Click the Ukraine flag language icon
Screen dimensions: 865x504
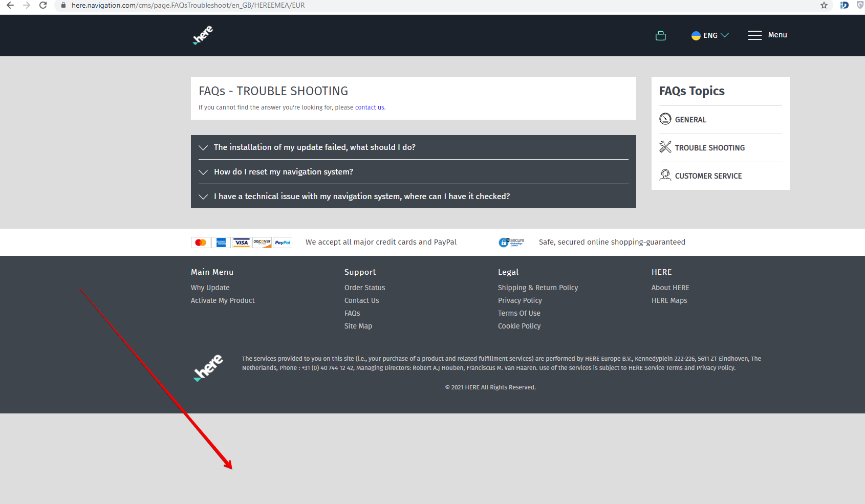(x=696, y=35)
